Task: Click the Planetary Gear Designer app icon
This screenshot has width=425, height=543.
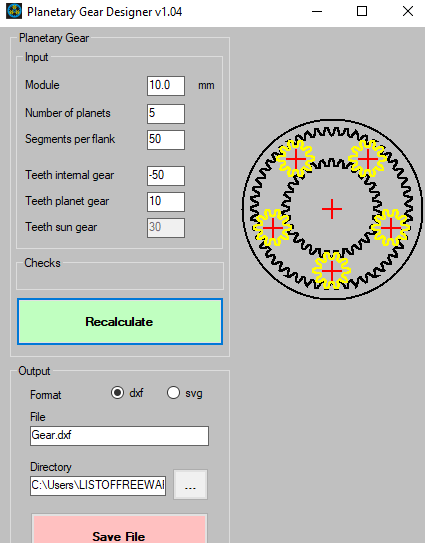Action: [14, 11]
